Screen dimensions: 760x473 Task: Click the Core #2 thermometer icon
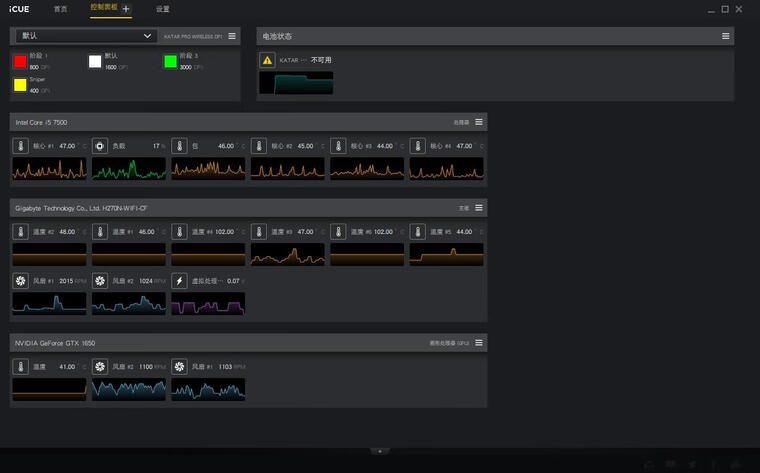[259, 146]
